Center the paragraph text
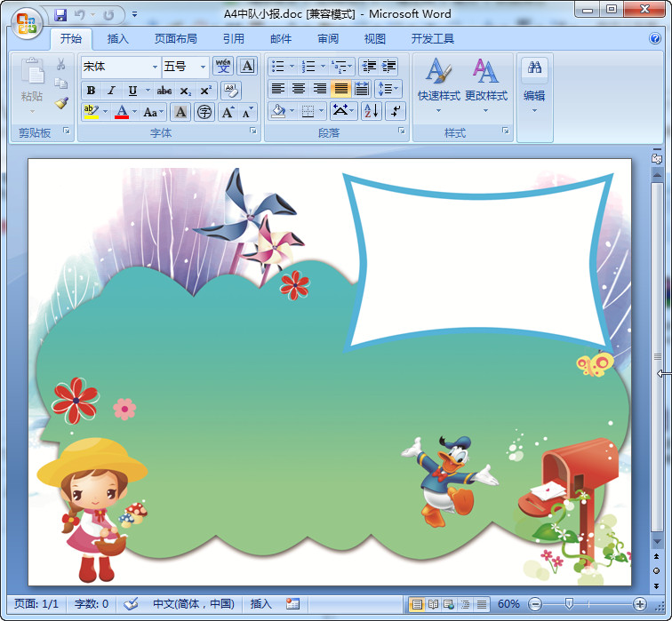 click(x=299, y=89)
